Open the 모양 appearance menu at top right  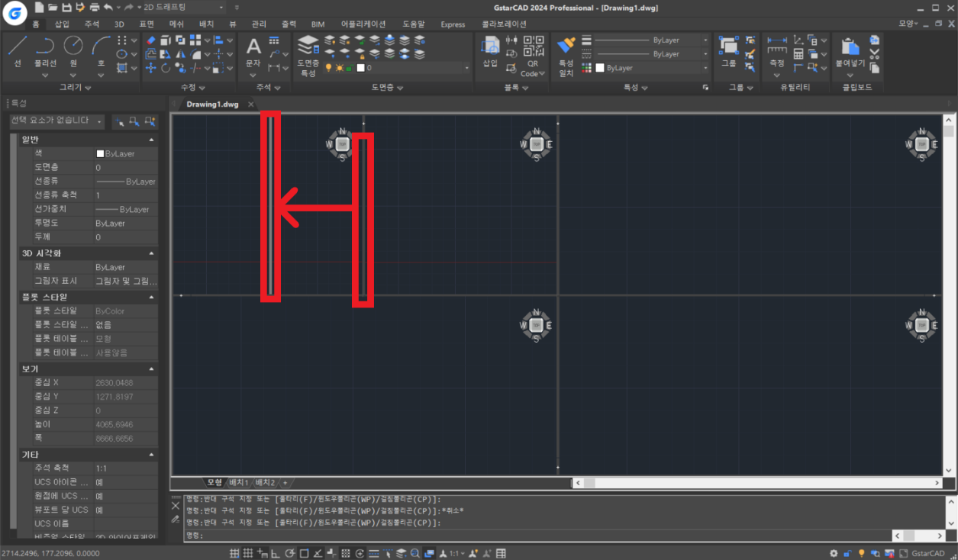point(908,24)
